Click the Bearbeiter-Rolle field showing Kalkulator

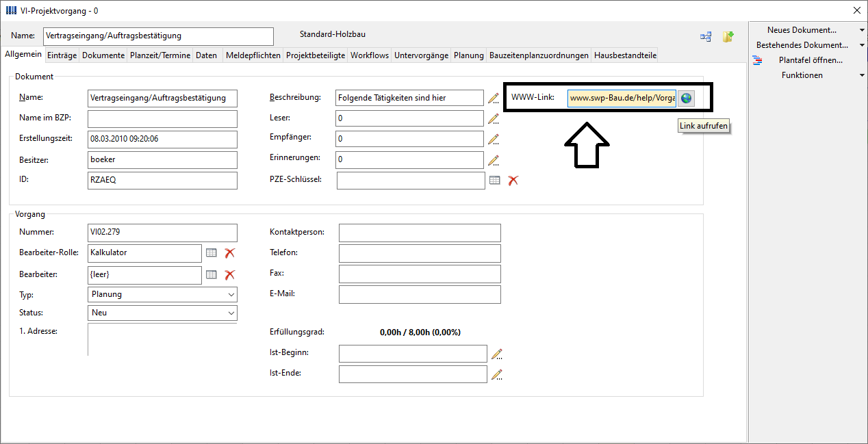[145, 253]
